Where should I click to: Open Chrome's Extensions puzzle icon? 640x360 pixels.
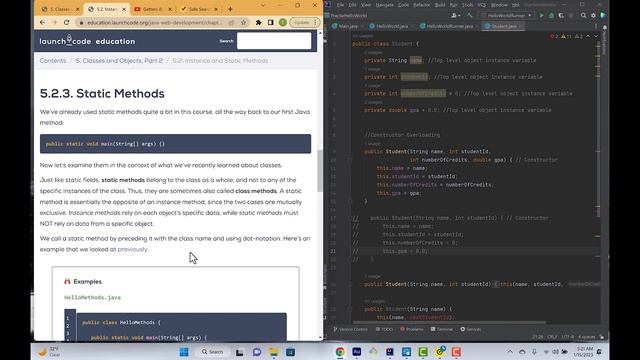point(258,22)
